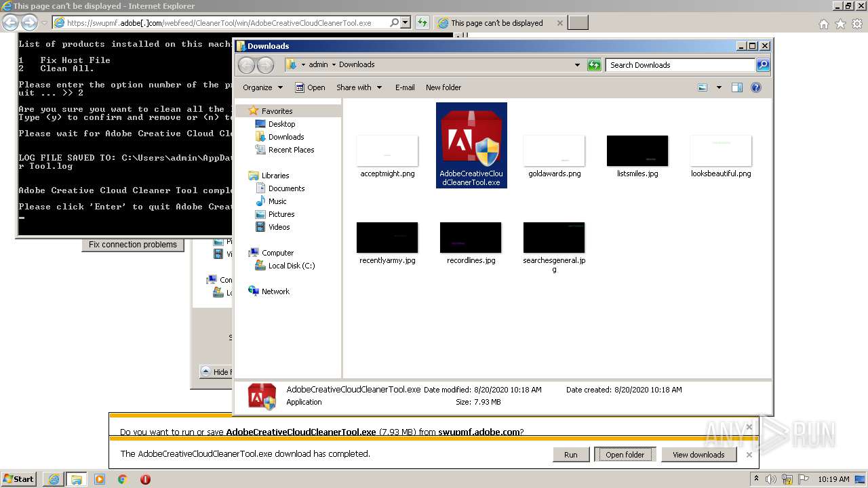
Task: Close the 'This page can't be displayed' tab
Action: [559, 22]
